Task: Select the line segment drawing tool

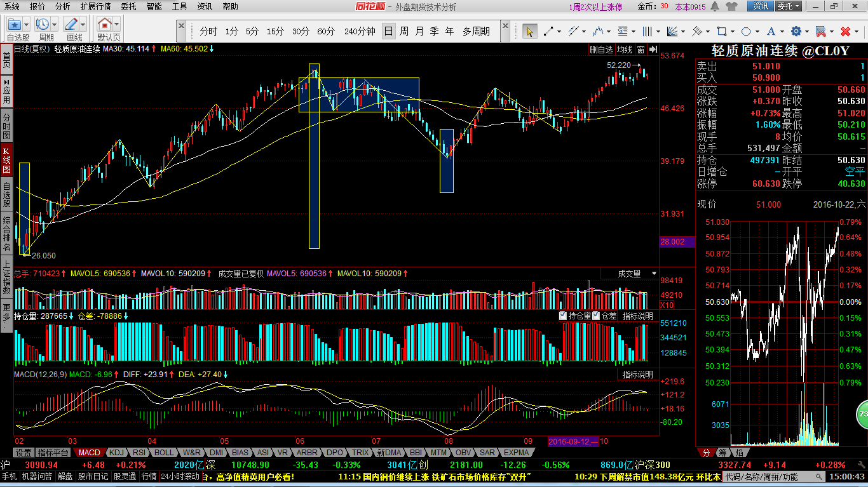Action: 548,31
